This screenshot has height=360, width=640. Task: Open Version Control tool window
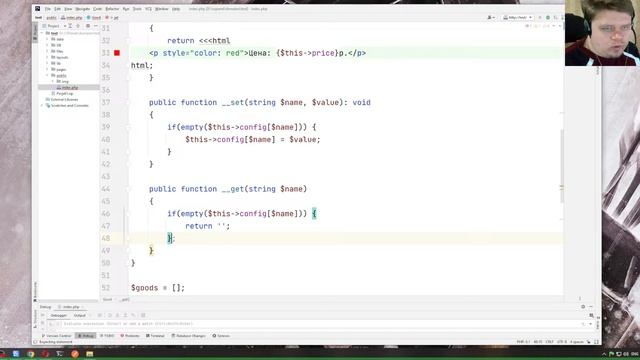pyautogui.click(x=56, y=336)
